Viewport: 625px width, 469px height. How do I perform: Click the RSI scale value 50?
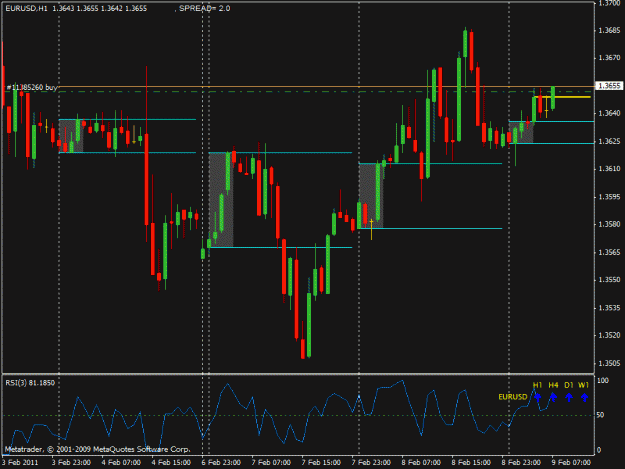600,415
